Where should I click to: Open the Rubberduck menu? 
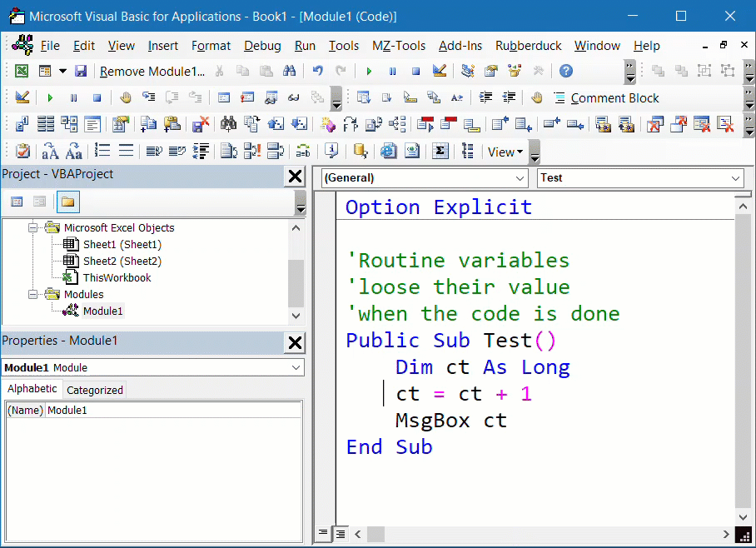(x=529, y=45)
